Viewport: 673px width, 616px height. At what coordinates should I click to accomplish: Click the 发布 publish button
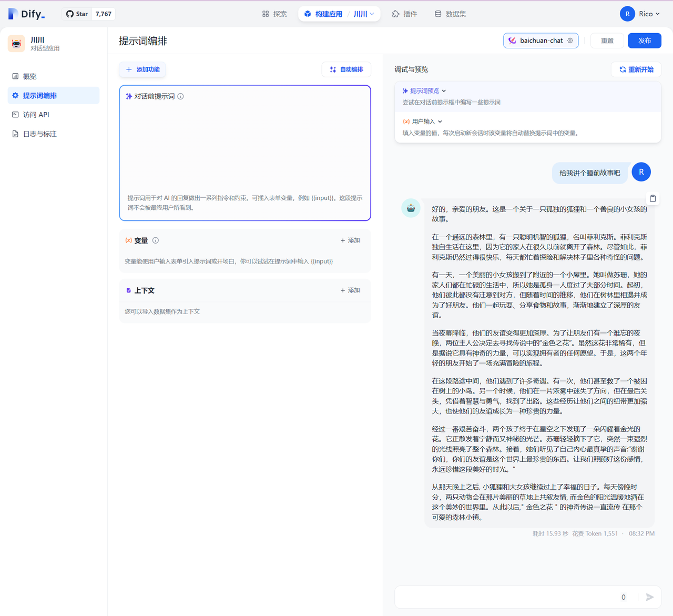click(x=645, y=41)
